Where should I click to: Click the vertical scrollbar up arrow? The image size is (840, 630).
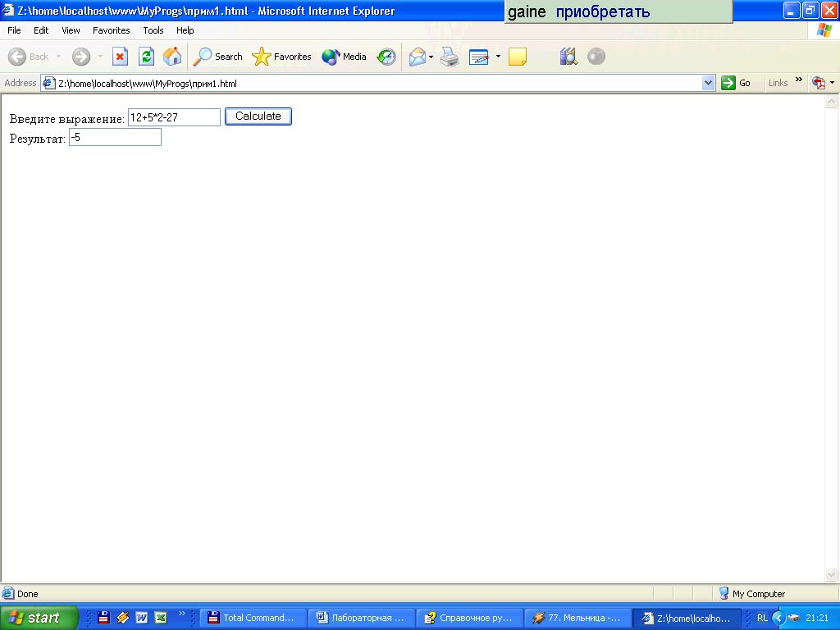coord(832,102)
